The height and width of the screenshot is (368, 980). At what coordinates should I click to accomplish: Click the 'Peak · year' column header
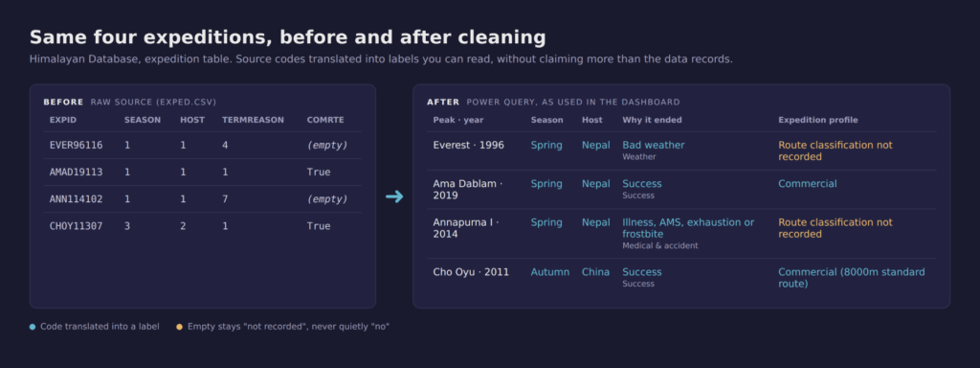[x=458, y=120]
